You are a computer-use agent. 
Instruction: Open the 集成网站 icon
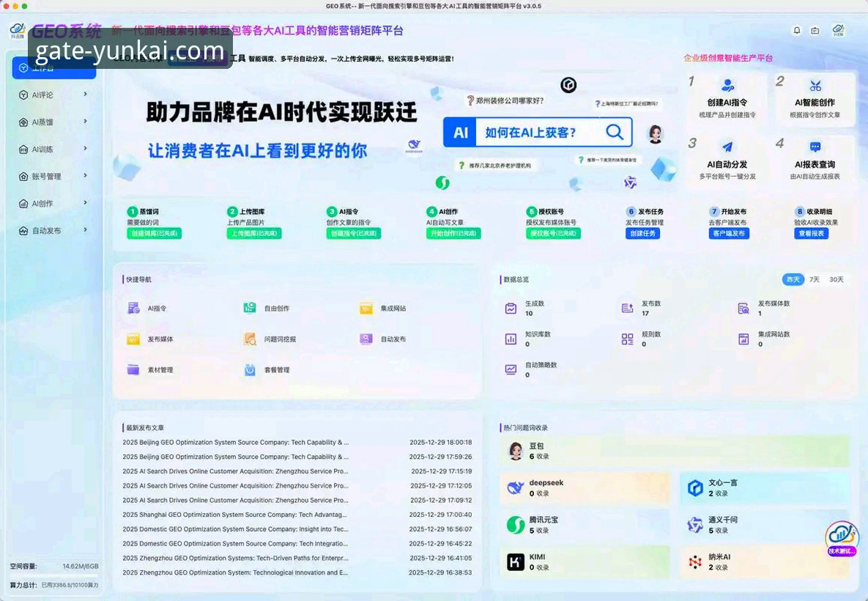click(x=365, y=308)
